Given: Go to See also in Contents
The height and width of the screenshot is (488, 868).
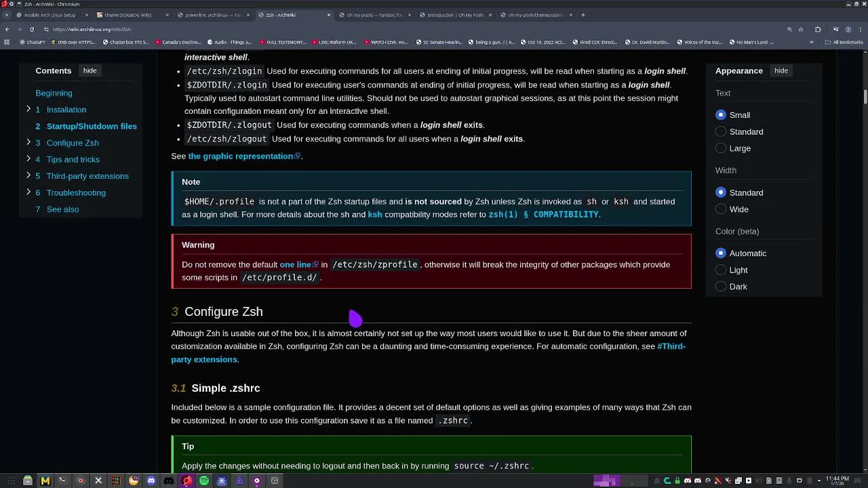Looking at the screenshot, I should pos(62,209).
